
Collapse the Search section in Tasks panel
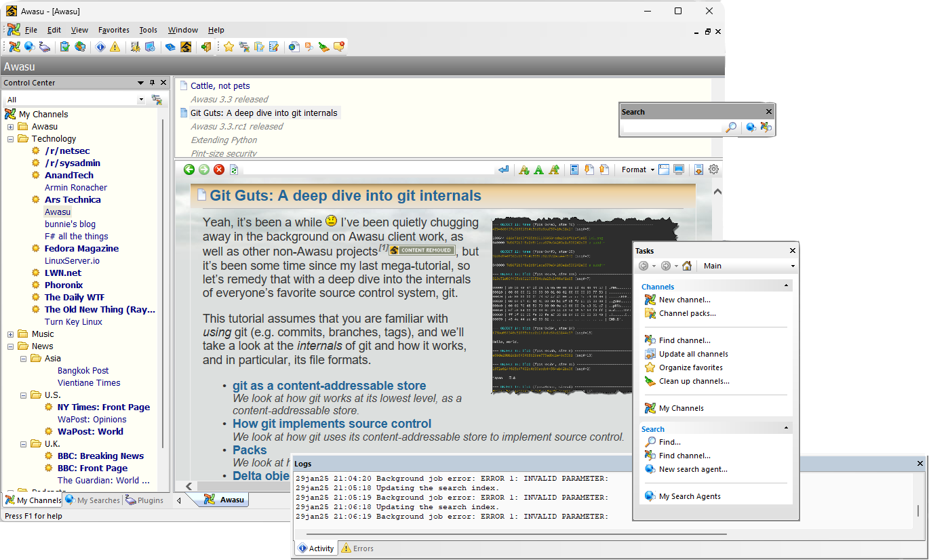coord(787,428)
